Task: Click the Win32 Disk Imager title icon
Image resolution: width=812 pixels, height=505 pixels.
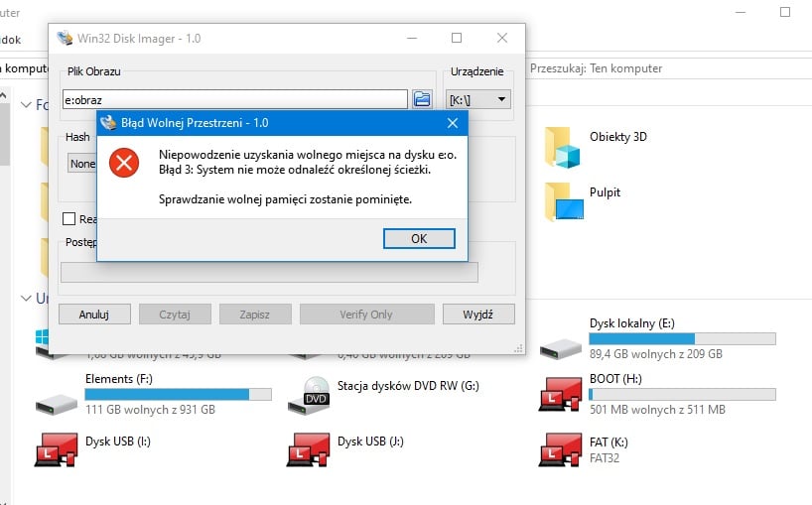Action: (65, 38)
